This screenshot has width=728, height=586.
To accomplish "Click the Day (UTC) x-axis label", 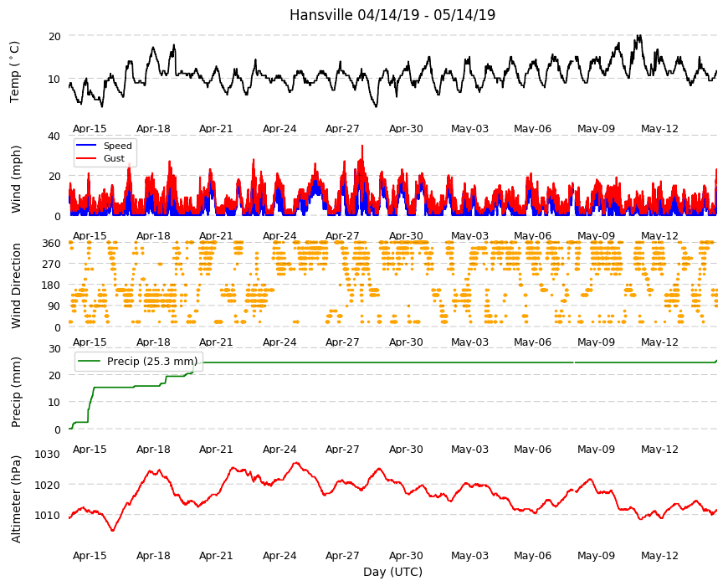I will [x=392, y=572].
